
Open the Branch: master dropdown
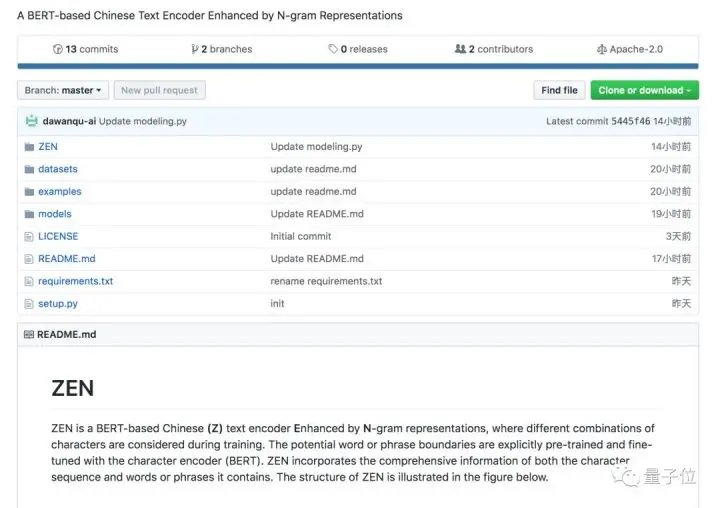63,90
